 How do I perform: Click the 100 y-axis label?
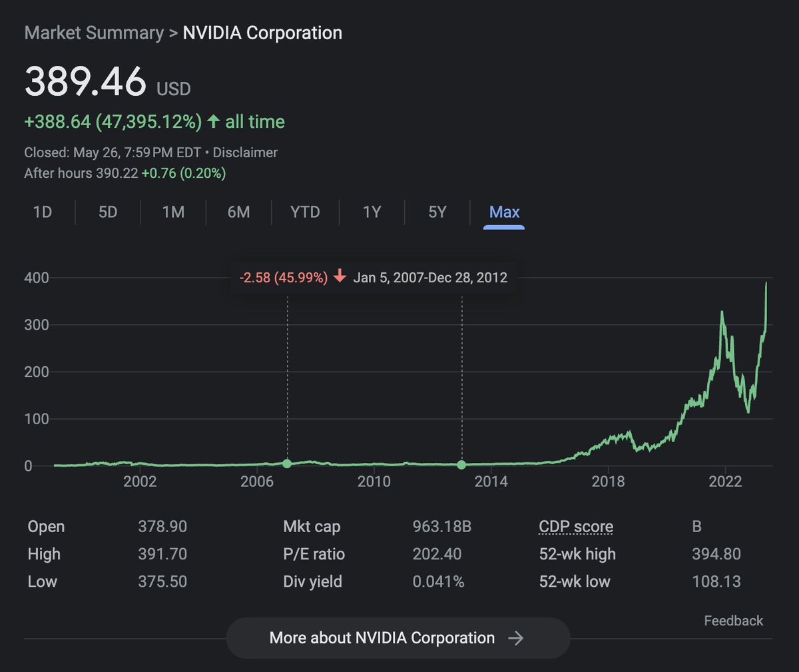[37, 419]
